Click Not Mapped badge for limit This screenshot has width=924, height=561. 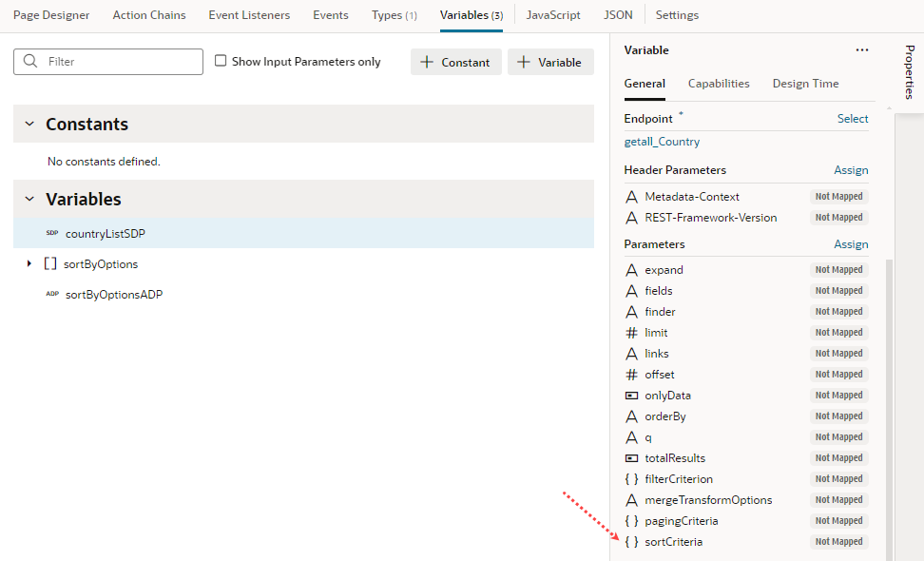pyautogui.click(x=839, y=333)
